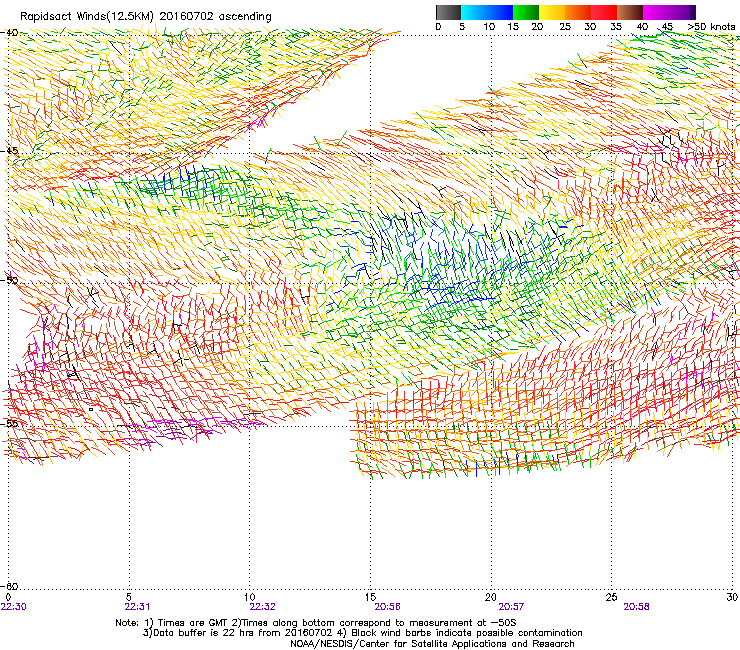The width and height of the screenshot is (740, 650).
Task: Click the '-45' latitude axis label
Action: coord(9,151)
